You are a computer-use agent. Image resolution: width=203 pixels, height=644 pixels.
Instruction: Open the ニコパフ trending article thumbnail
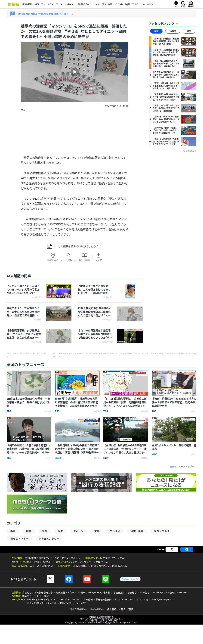coord(59,291)
